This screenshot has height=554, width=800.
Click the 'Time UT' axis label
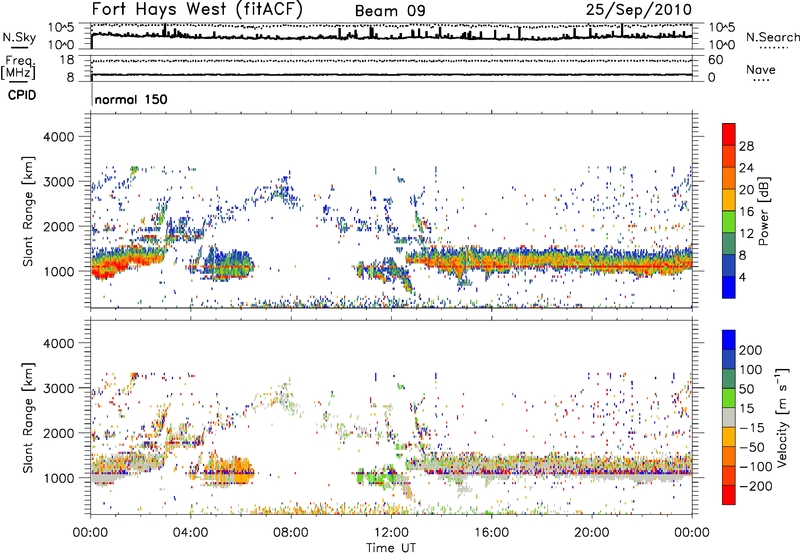pyautogui.click(x=391, y=548)
